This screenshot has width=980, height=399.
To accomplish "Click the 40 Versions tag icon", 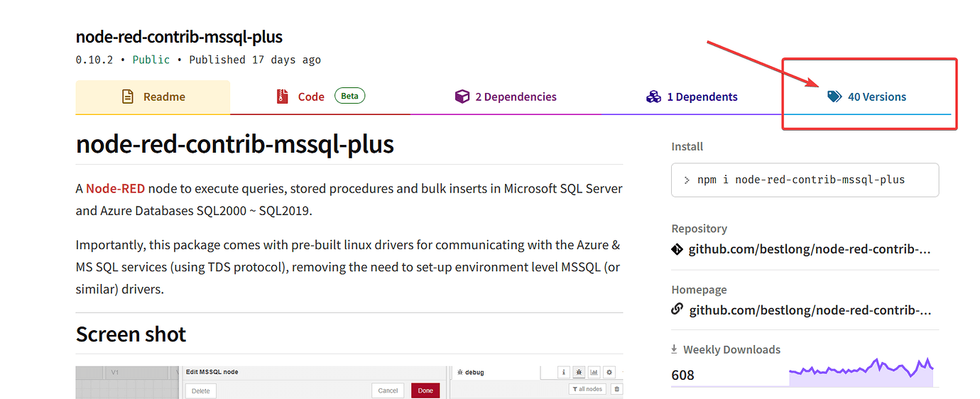I will (x=834, y=97).
